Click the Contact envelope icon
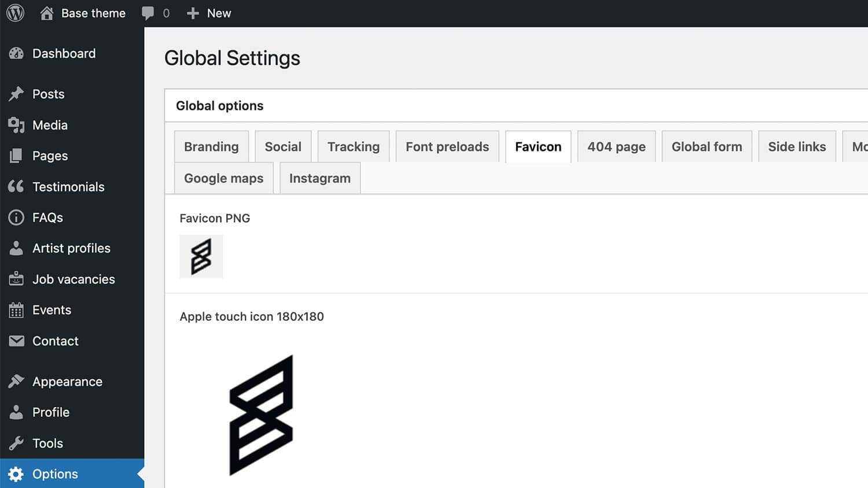This screenshot has height=488, width=868. tap(16, 341)
